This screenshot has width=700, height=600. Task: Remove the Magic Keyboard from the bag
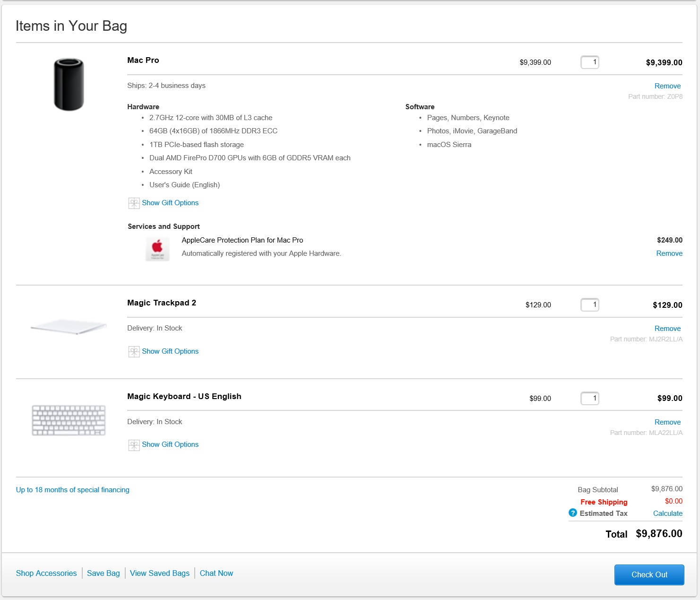[667, 422]
